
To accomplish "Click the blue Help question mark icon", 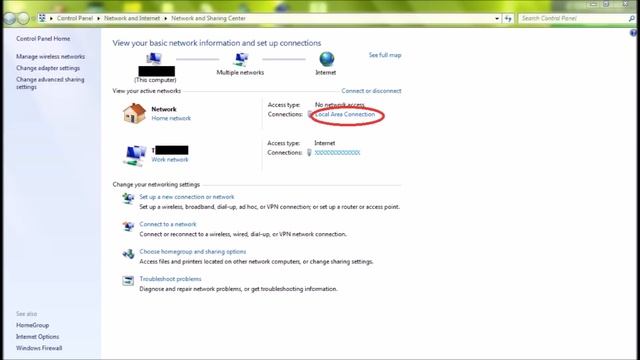I will coord(633,33).
